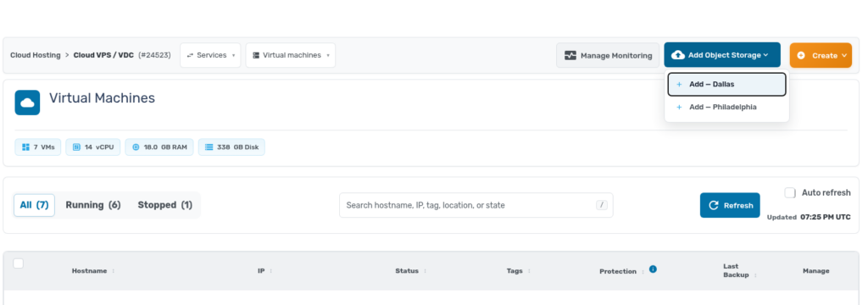
Task: Tick the select-all checkbox in table header
Action: tap(19, 263)
